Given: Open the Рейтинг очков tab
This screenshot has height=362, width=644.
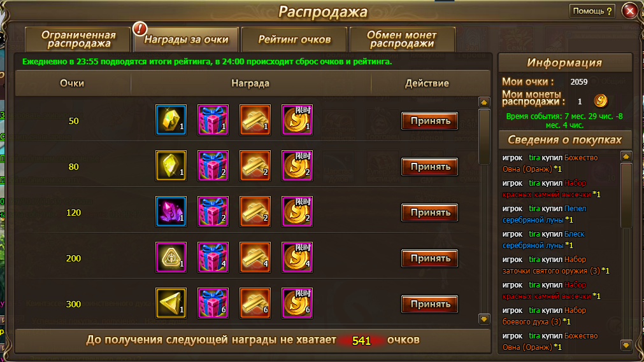Looking at the screenshot, I should tap(294, 40).
